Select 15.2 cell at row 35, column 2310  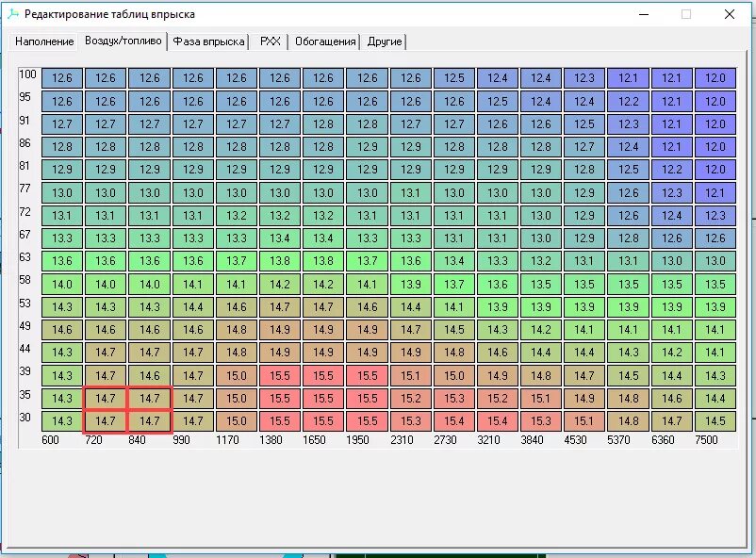pyautogui.click(x=411, y=399)
